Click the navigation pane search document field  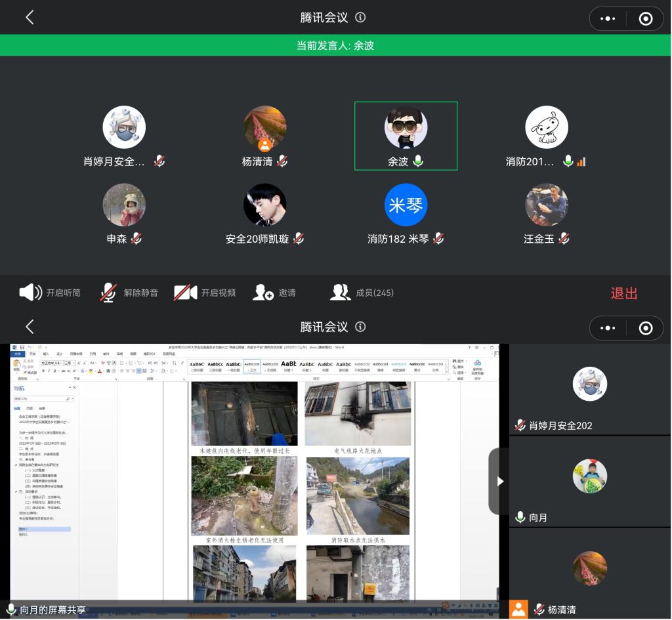click(x=39, y=398)
